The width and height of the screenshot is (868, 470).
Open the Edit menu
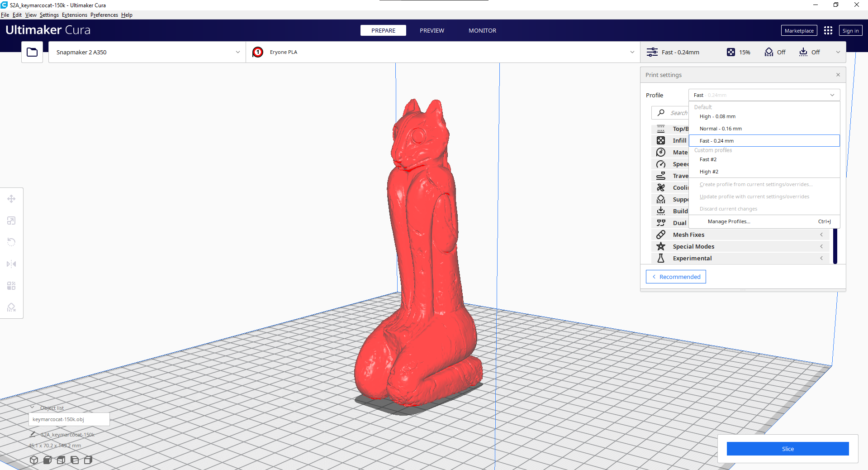[17, 15]
